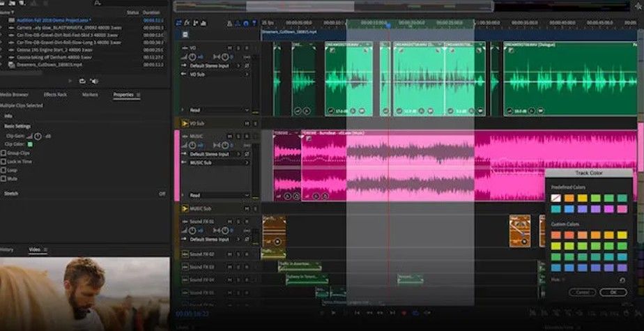Open Sound FX 01 Default Stereo Input dropdown
Screen dimensions: 644x331
tap(215, 240)
